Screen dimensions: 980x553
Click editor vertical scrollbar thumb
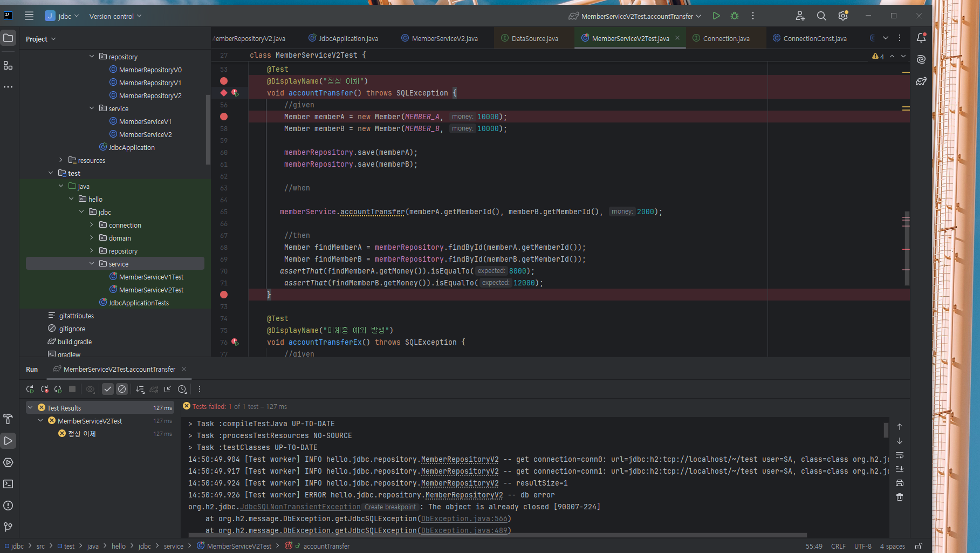(907, 248)
